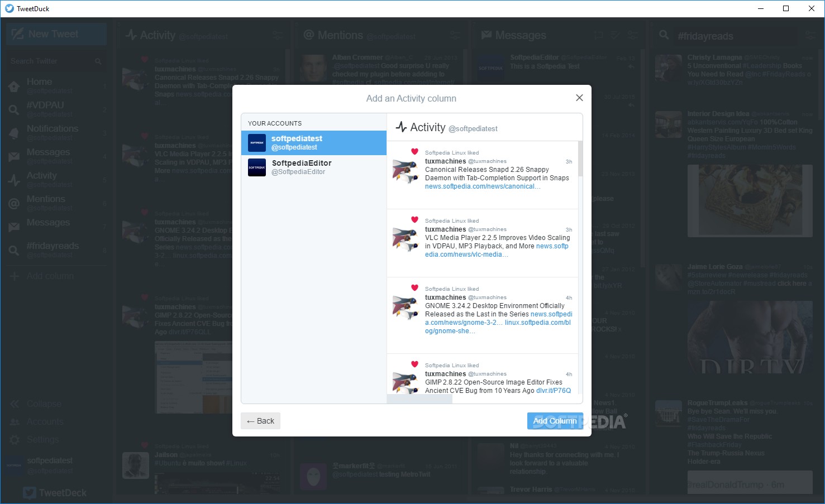
Task: Open the Activity column in sidebar
Action: tap(56, 179)
